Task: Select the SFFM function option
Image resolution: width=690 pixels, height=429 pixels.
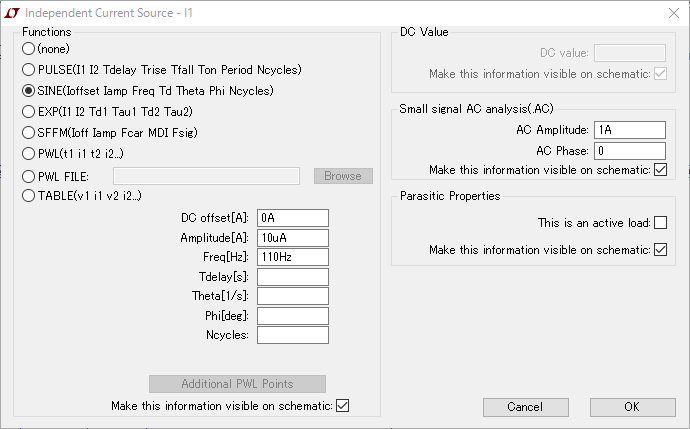Action: 29,132
